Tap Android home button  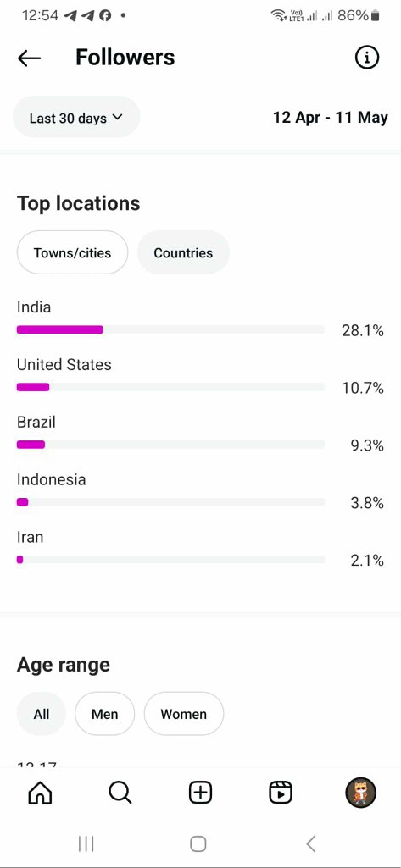(x=198, y=843)
